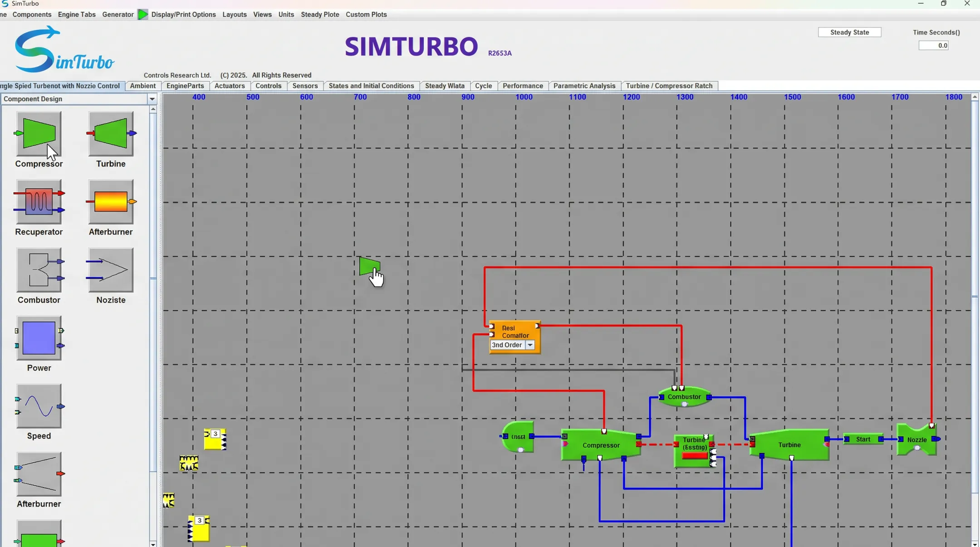Click the canvas vertical scrollbar up arrow
Viewport: 980px width, 547px height.
[x=975, y=97]
